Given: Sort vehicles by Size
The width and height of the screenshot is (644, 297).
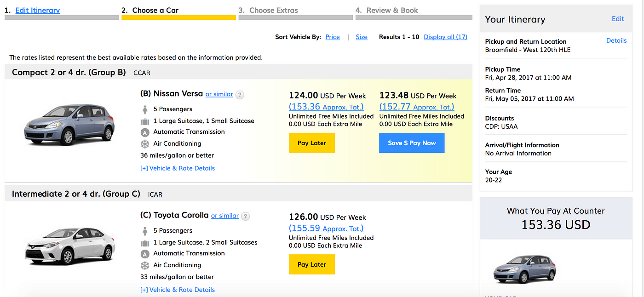Looking at the screenshot, I should pos(362,37).
